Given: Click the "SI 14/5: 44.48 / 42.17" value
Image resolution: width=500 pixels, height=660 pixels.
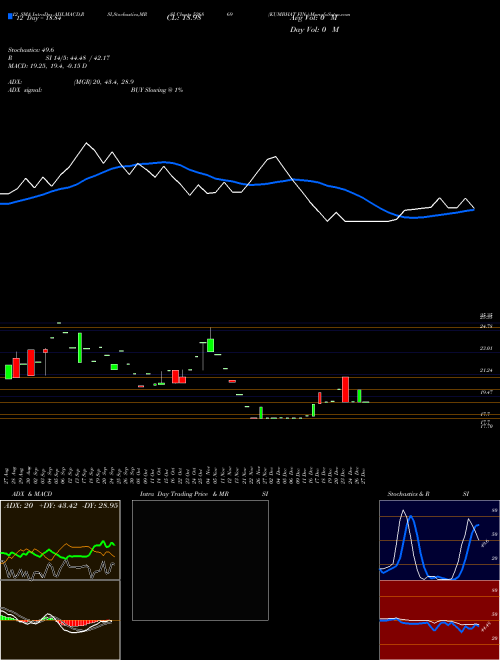Looking at the screenshot, I should 78,58.
